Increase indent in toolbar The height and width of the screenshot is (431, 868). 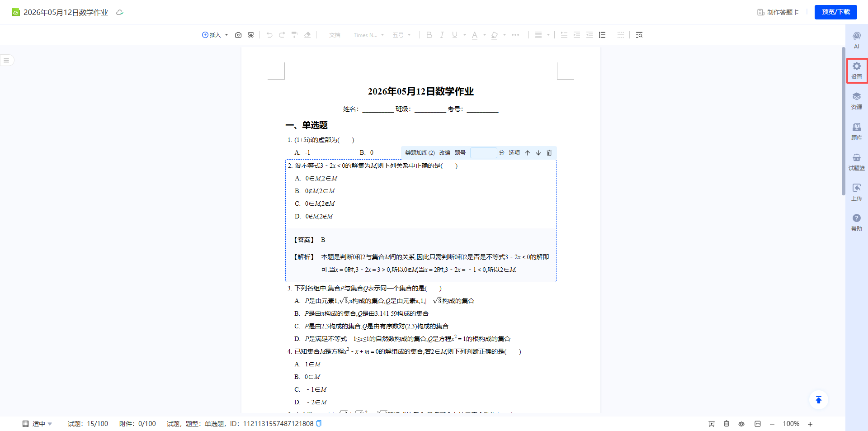(x=577, y=35)
